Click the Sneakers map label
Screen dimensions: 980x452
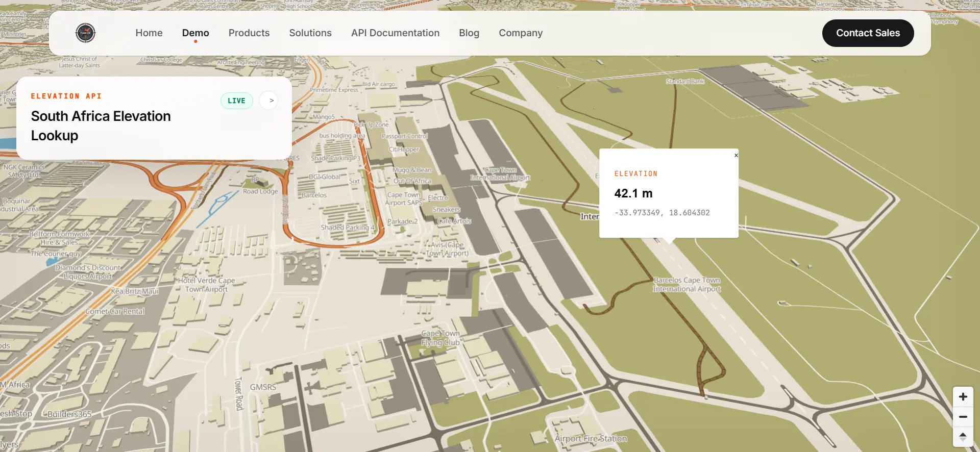click(447, 210)
